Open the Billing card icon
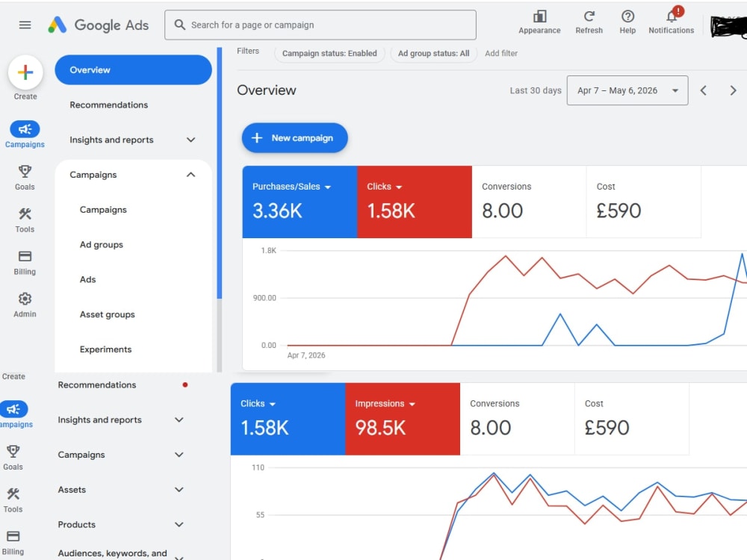The height and width of the screenshot is (560, 747). pos(25,256)
